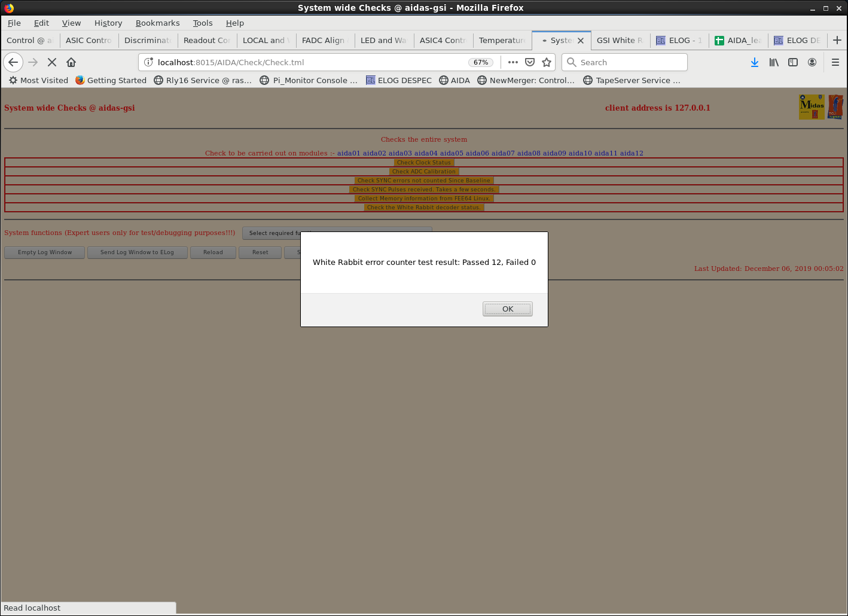Image resolution: width=848 pixels, height=616 pixels.
Task: Click Check SYNC errors since Baseline button
Action: pos(424,181)
